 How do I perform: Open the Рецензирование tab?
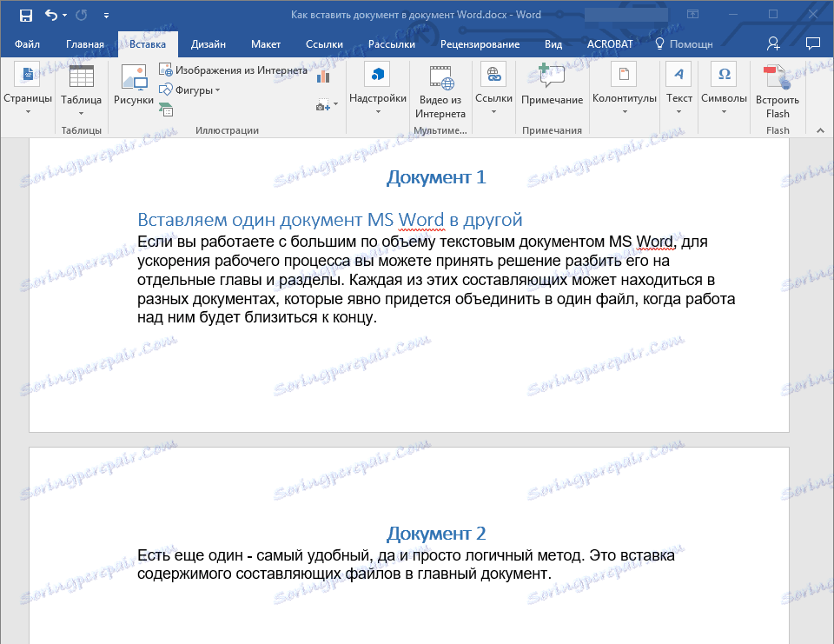[480, 44]
